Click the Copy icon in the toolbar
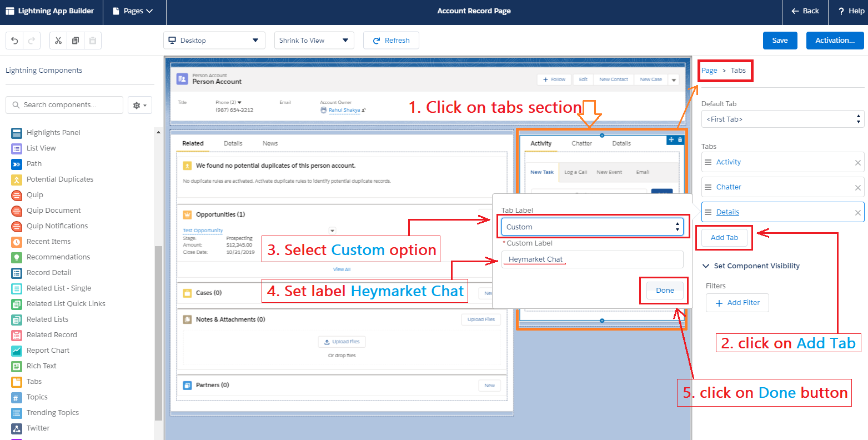This screenshot has height=440, width=868. click(75, 40)
